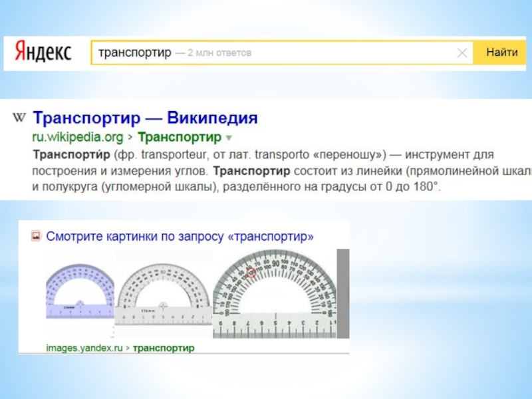
Task: Open the large protractor thumbnail with red circle
Action: click(x=275, y=294)
